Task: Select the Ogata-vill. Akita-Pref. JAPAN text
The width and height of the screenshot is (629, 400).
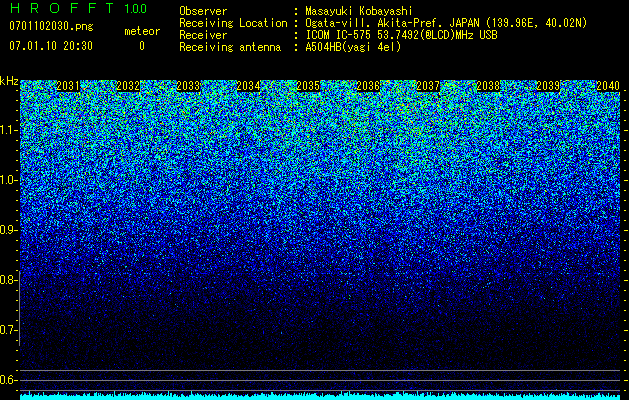Action: pyautogui.click(x=392, y=23)
